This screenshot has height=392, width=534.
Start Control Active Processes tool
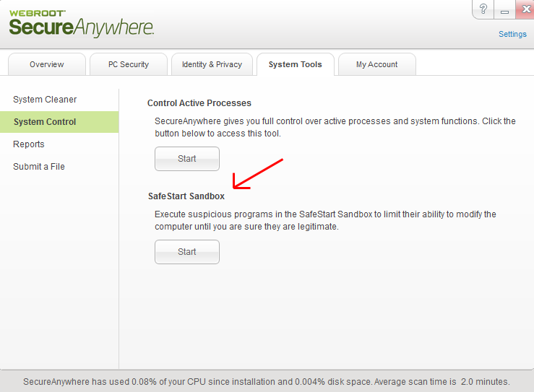pos(187,159)
